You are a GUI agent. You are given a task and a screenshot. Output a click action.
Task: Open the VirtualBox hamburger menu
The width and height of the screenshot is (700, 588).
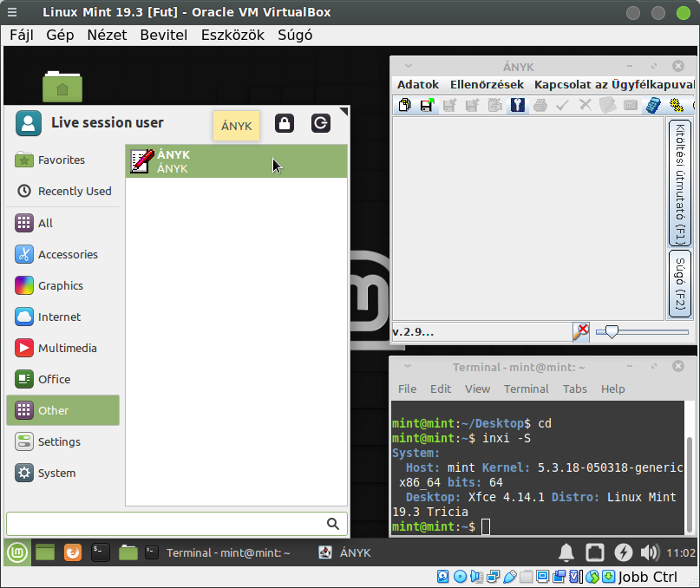(12, 12)
